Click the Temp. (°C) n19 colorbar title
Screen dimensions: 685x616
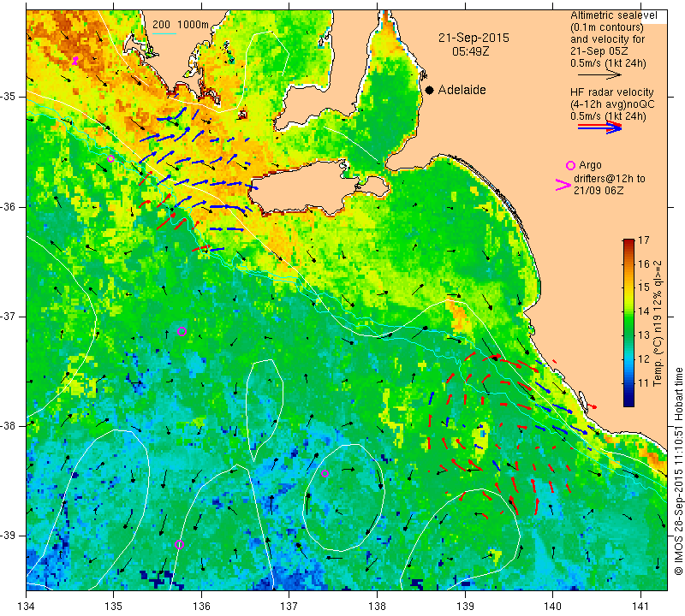click(658, 323)
